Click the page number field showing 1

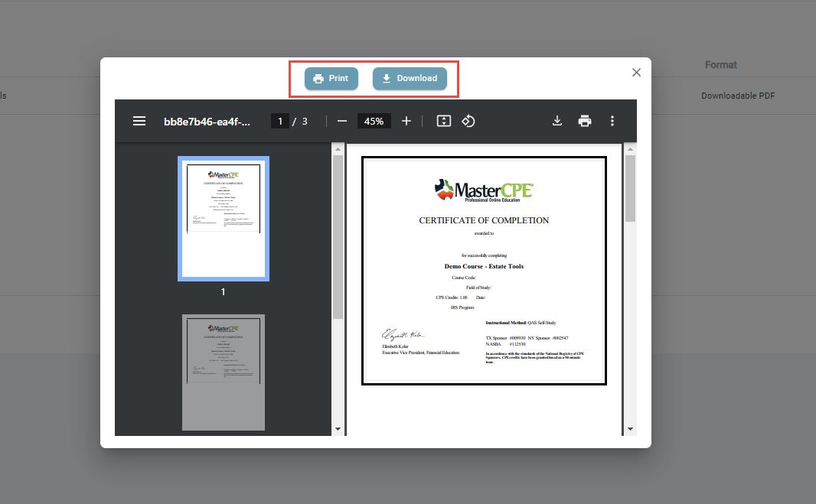[280, 121]
